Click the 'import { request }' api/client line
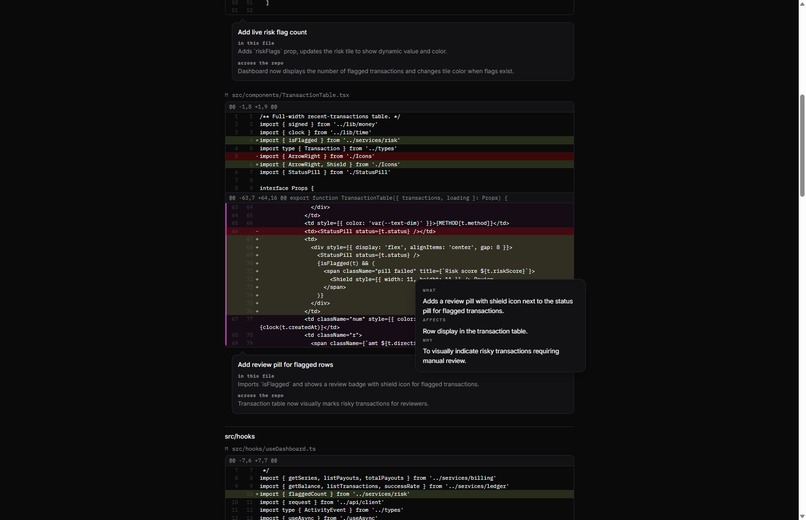The height and width of the screenshot is (520, 806). tap(399, 502)
